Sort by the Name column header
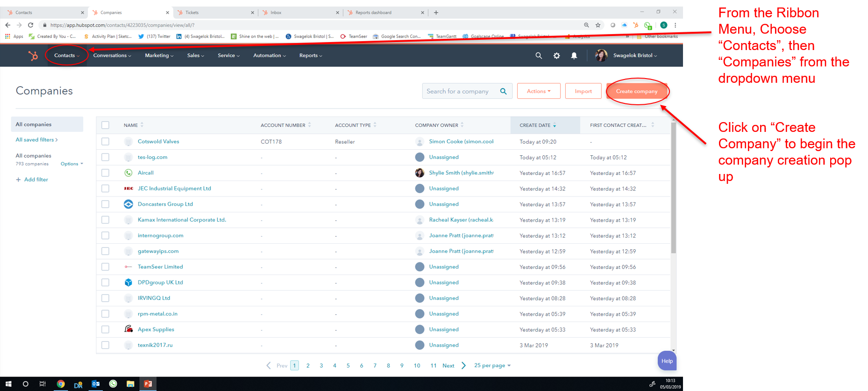Screen dimensions: 868x391 click(134, 125)
